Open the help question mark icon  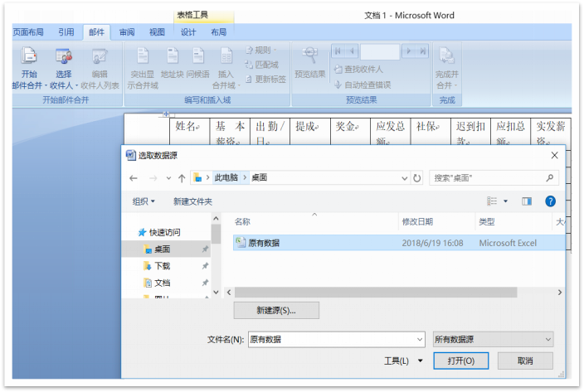coord(549,201)
